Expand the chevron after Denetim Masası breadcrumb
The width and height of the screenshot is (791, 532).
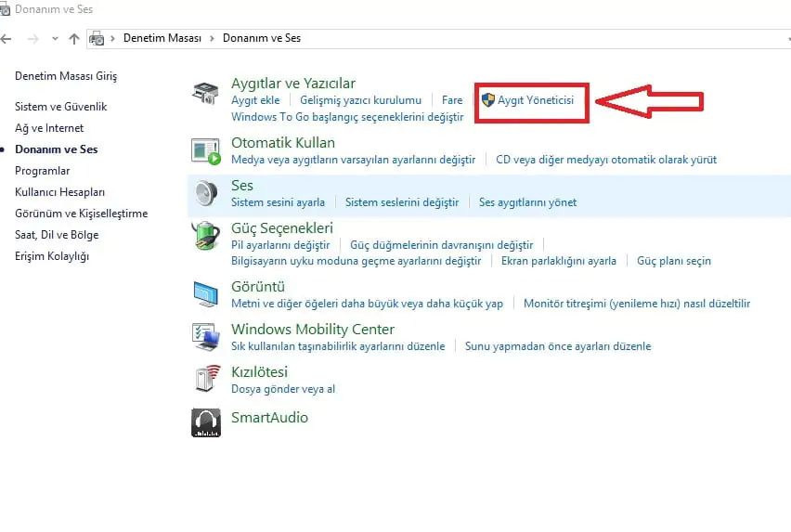pos(212,39)
